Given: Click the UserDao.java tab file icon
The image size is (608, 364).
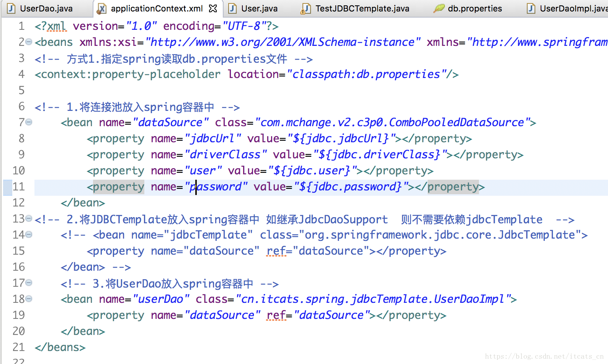Looking at the screenshot, I should 11,8.
